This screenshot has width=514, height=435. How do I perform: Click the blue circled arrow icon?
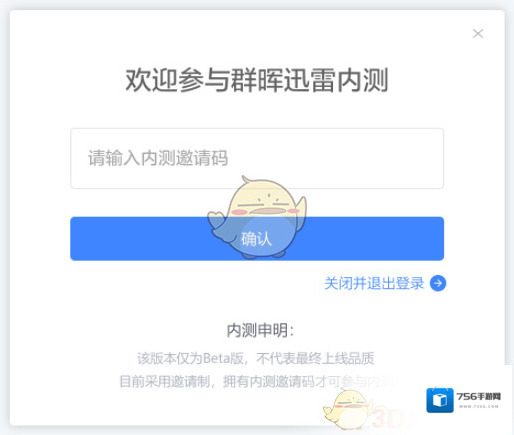(x=438, y=283)
